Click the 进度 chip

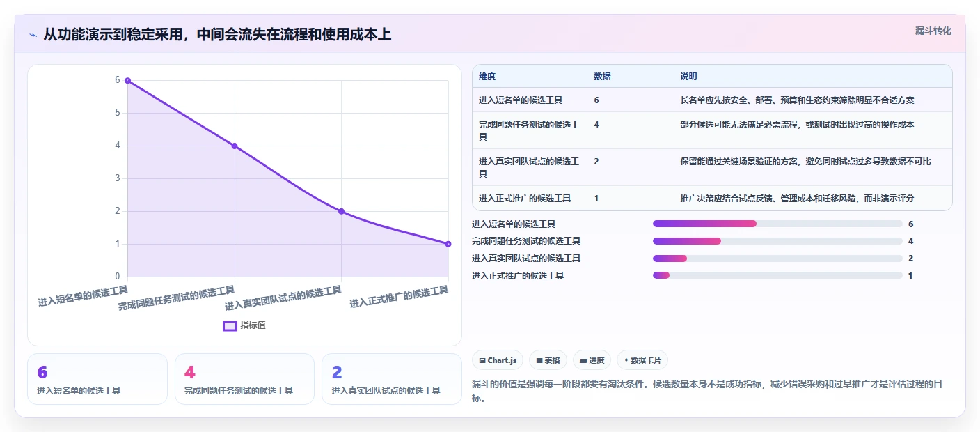[x=592, y=360]
